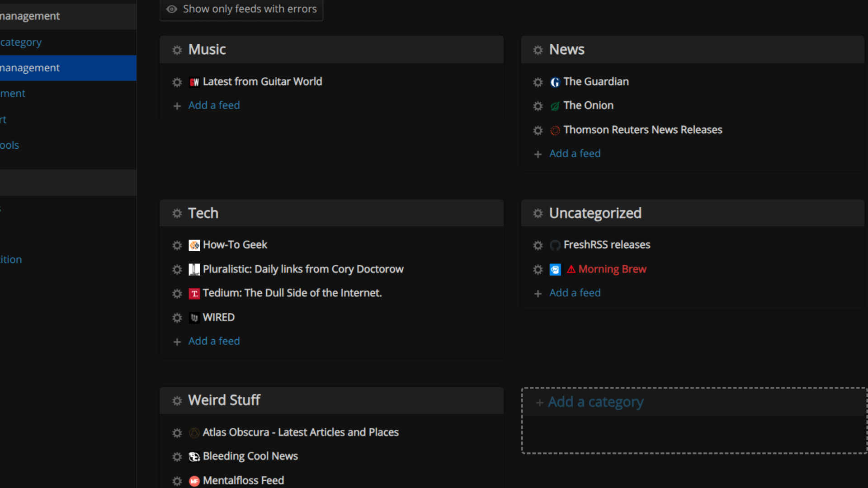Add a feed to Uncategorized category
The height and width of the screenshot is (488, 868).
pyautogui.click(x=575, y=293)
